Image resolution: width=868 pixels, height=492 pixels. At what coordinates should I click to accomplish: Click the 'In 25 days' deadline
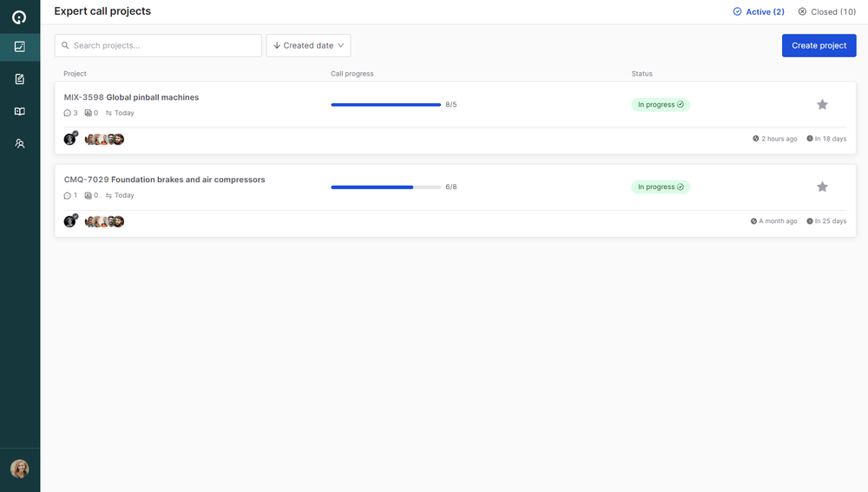831,221
